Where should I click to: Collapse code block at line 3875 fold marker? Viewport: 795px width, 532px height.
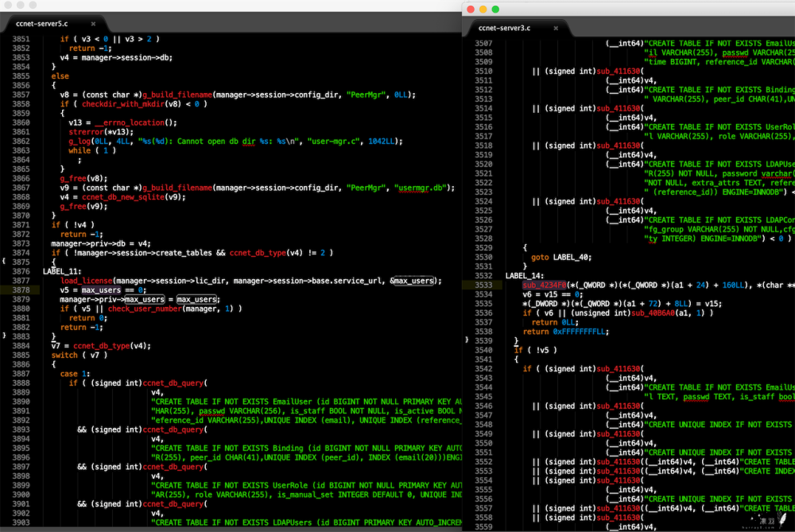[x=4, y=262]
